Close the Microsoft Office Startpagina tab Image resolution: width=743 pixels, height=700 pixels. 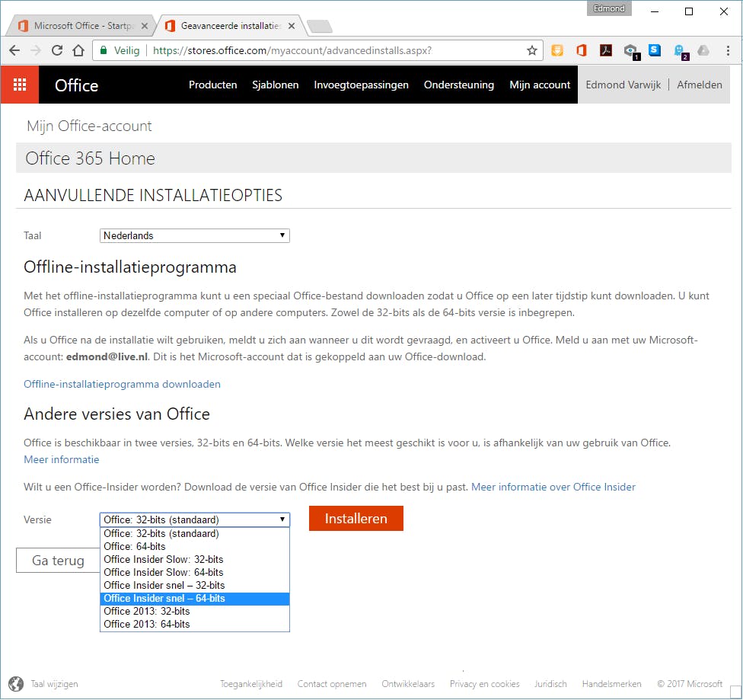(145, 26)
